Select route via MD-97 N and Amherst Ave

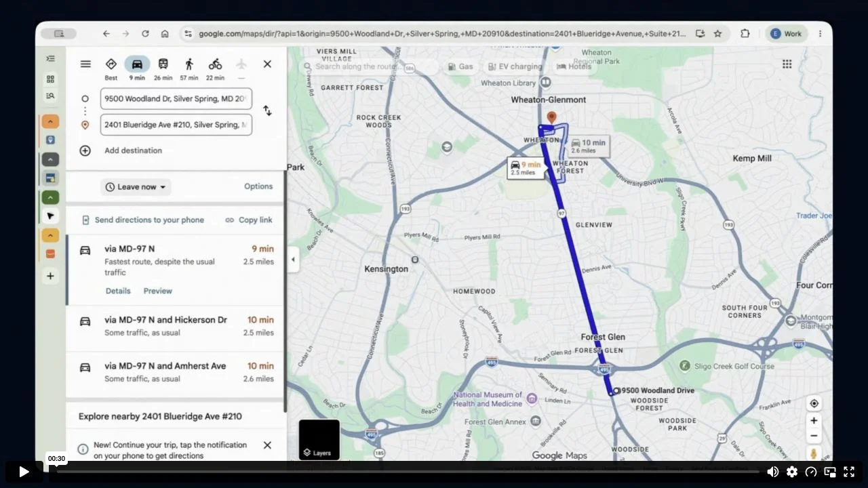coord(175,375)
